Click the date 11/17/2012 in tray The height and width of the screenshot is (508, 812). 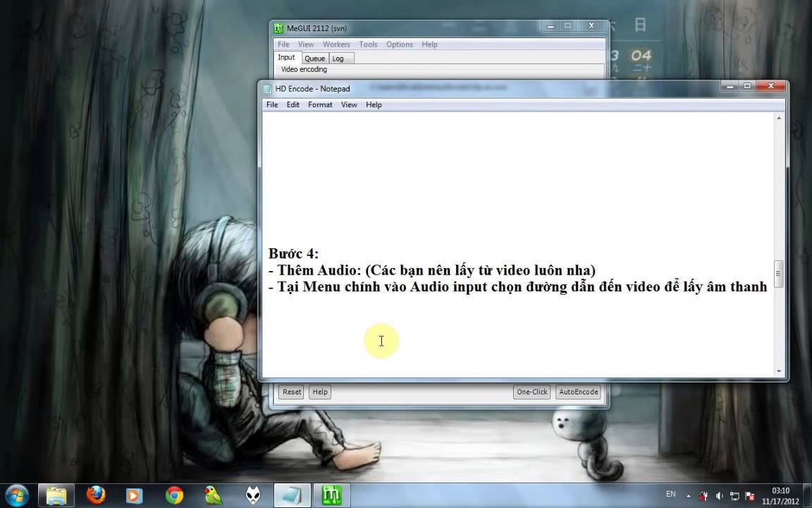point(780,501)
